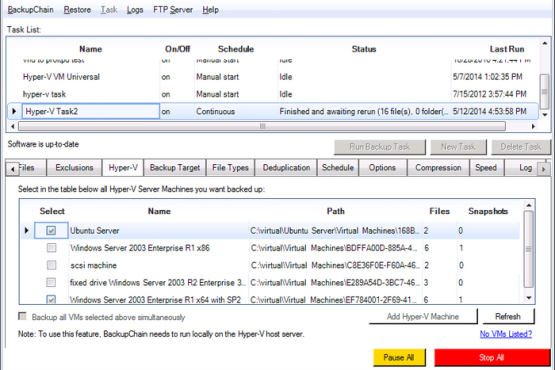Uncheck the Ubuntu Server checkbox
555x370 pixels.
click(51, 230)
